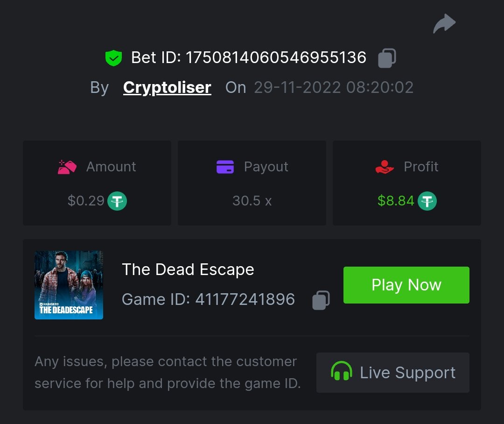Open Live Support chat

click(x=392, y=372)
